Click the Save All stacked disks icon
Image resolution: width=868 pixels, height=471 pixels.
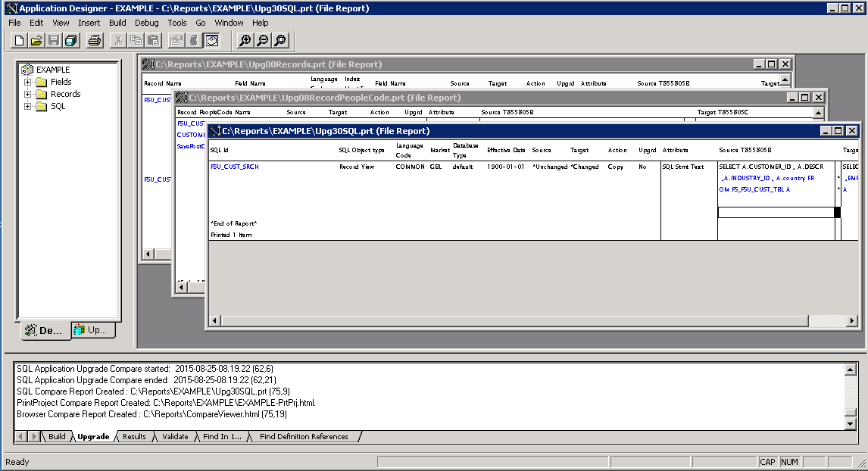click(71, 40)
